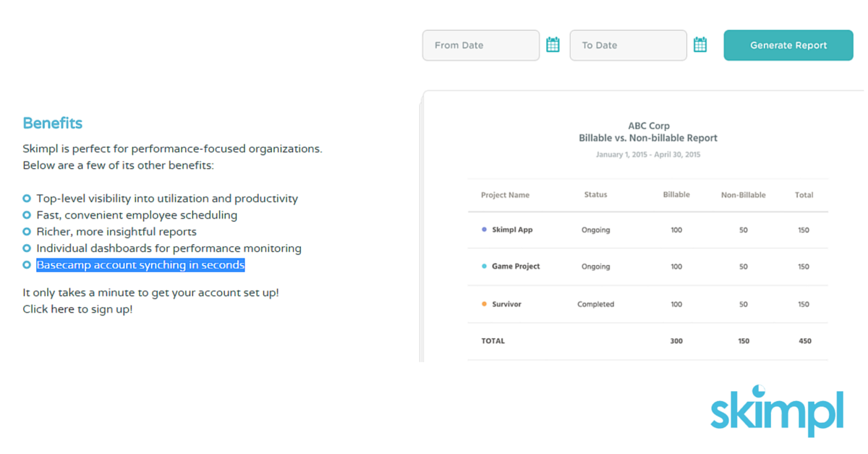Click the bullet icon next to Richer, more insightful reports
This screenshot has width=868, height=454.
pyautogui.click(x=27, y=232)
